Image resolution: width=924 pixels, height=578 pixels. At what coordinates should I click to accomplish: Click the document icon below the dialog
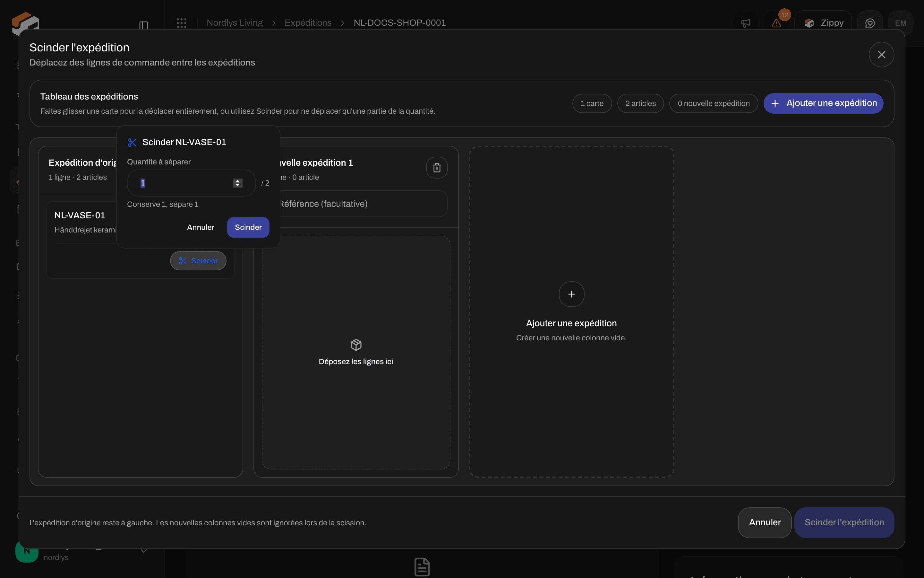pos(422,567)
